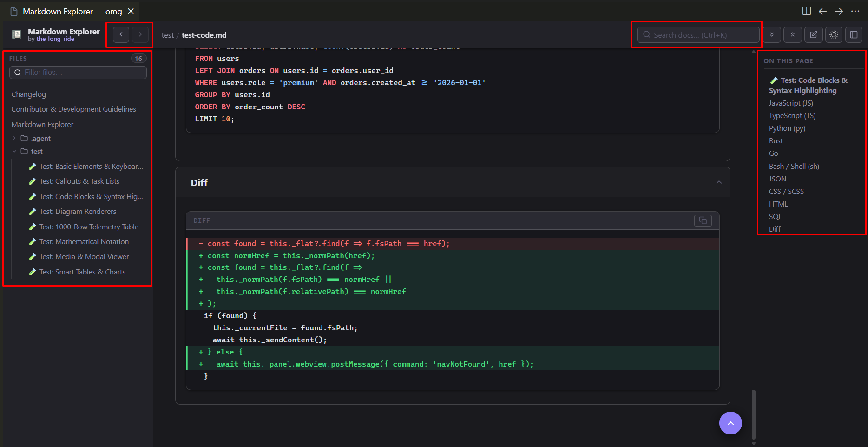The image size is (868, 447).
Task: Click the .agent folder icon
Action: tap(24, 138)
